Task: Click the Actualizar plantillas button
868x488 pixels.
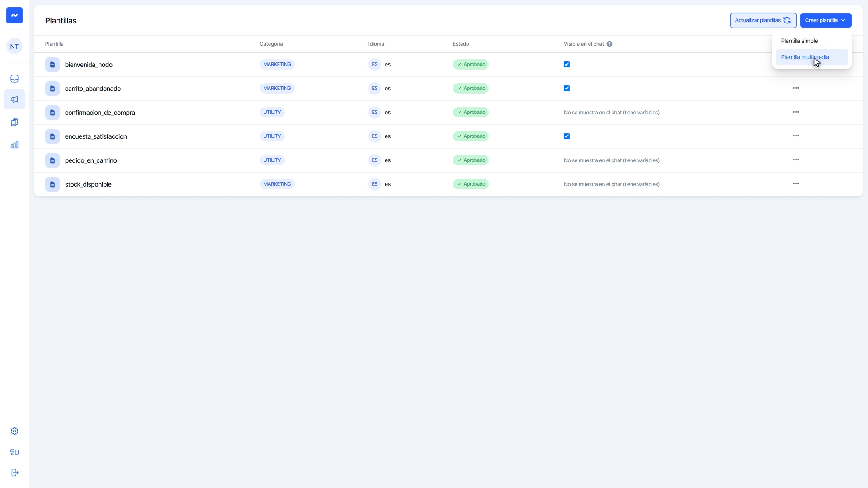Action: click(x=763, y=20)
